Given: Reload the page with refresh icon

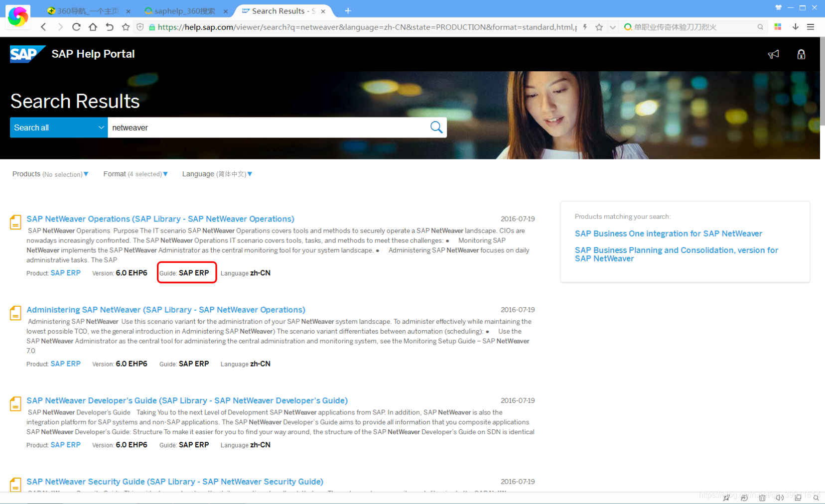Looking at the screenshot, I should point(76,27).
